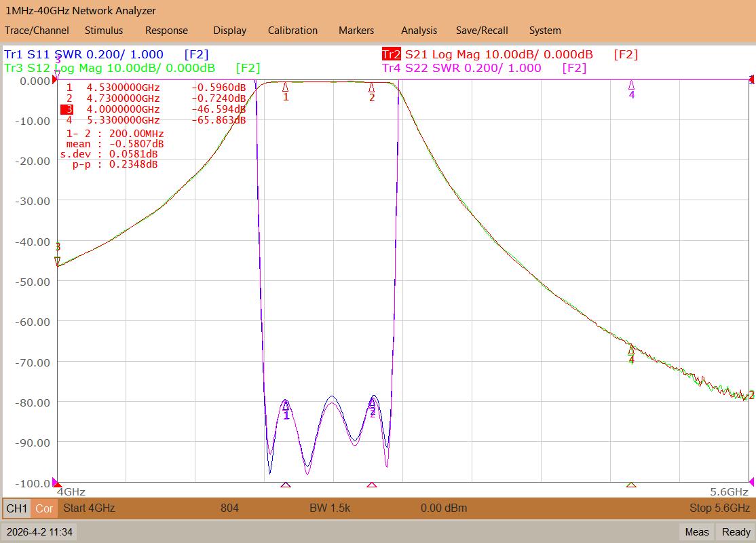756x543 pixels.
Task: Select the Tr1 S11 SWR trace label
Action: coord(84,54)
